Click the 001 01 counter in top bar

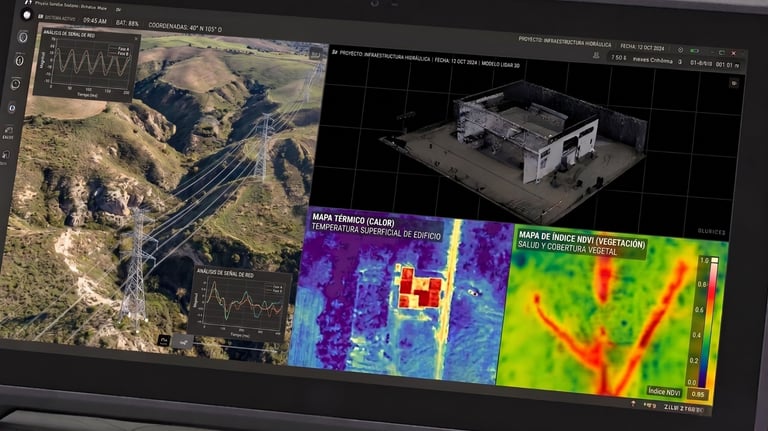pos(724,65)
